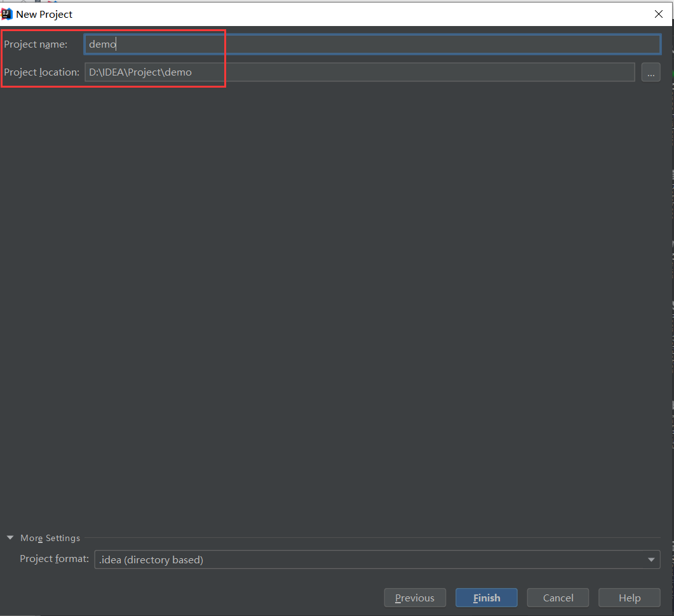This screenshot has height=616, width=674.
Task: Open the browse folder ellipsis button
Action: tap(650, 72)
